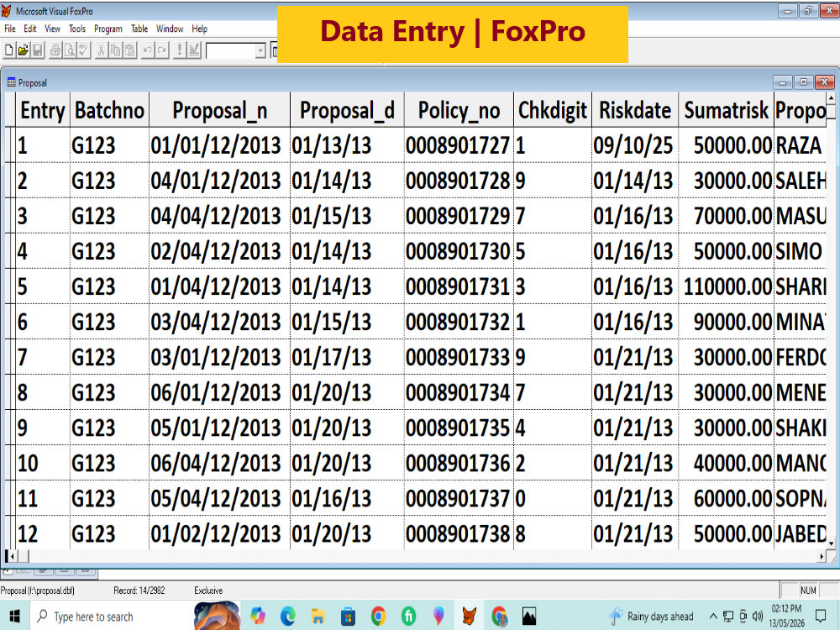This screenshot has height=630, width=840.
Task: Click the vertical scrollbar up arrow
Action: (831, 98)
